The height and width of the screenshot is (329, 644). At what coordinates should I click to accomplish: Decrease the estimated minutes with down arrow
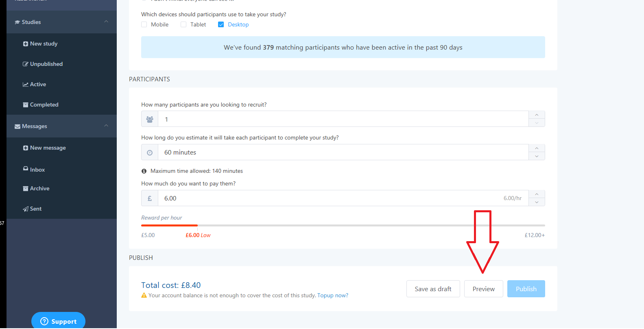click(537, 156)
